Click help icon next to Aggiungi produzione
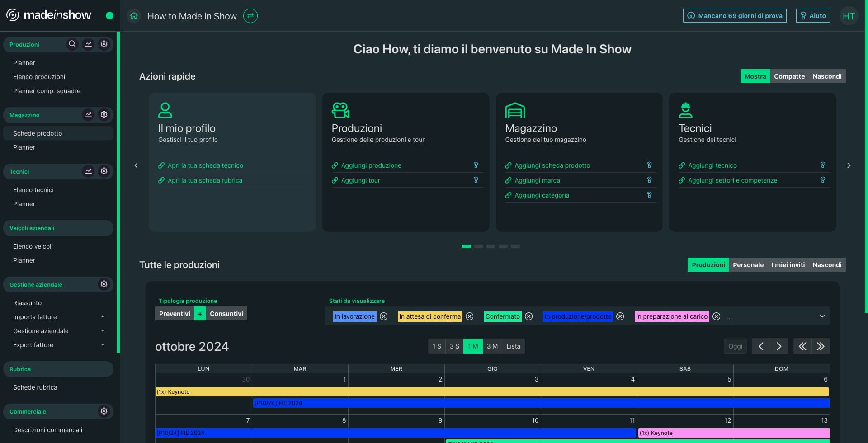The height and width of the screenshot is (443, 868). pos(476,165)
